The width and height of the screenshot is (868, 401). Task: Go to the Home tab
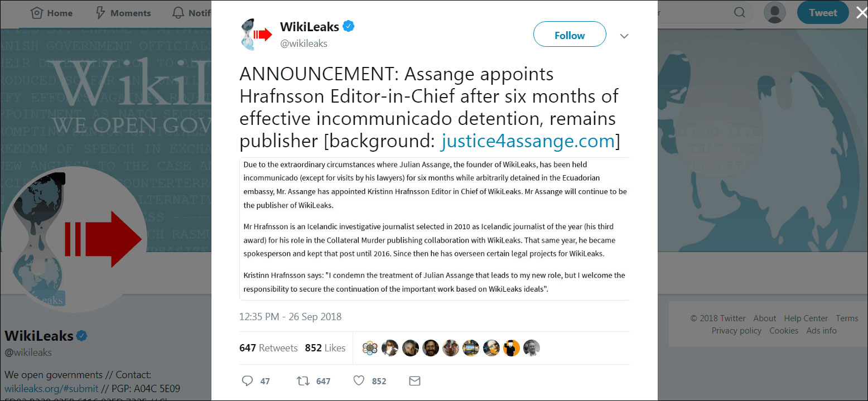[x=51, y=13]
